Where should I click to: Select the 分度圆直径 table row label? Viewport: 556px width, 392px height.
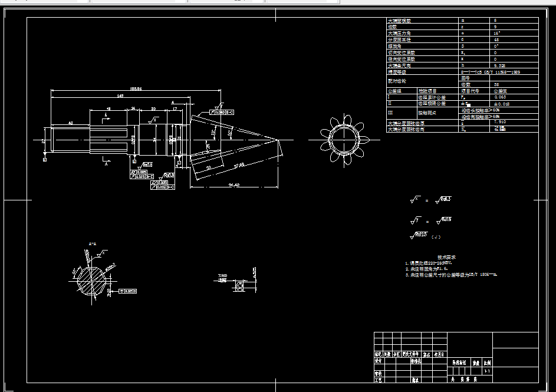(x=399, y=39)
